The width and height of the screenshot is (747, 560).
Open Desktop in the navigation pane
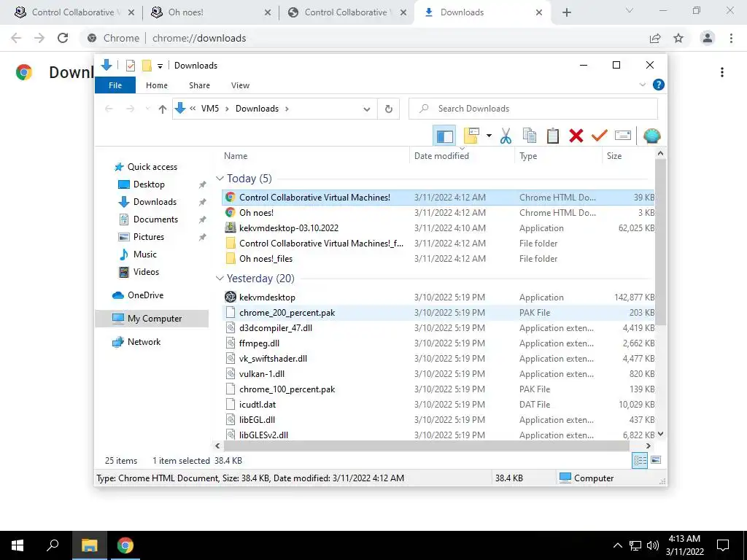(x=149, y=184)
